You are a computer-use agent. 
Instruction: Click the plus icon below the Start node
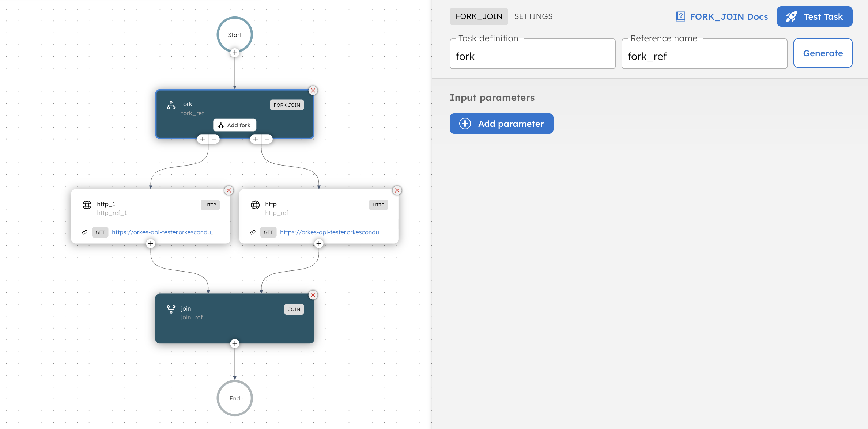click(234, 53)
